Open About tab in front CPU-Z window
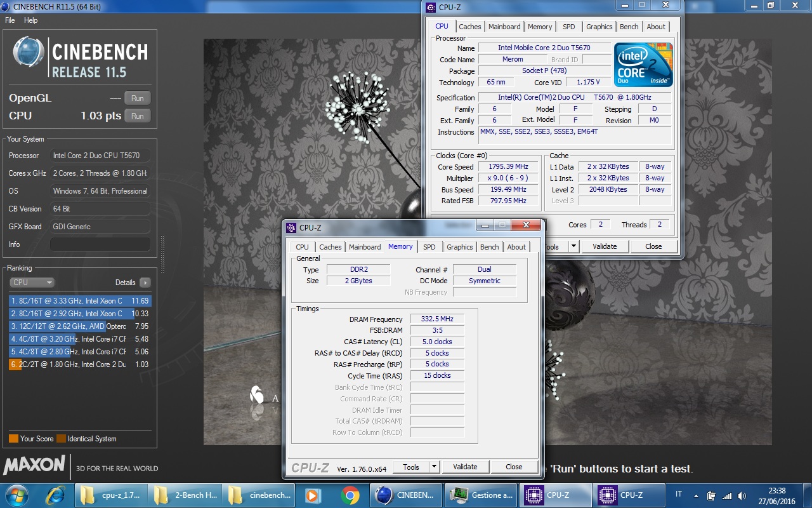The width and height of the screenshot is (812, 508). coord(516,247)
